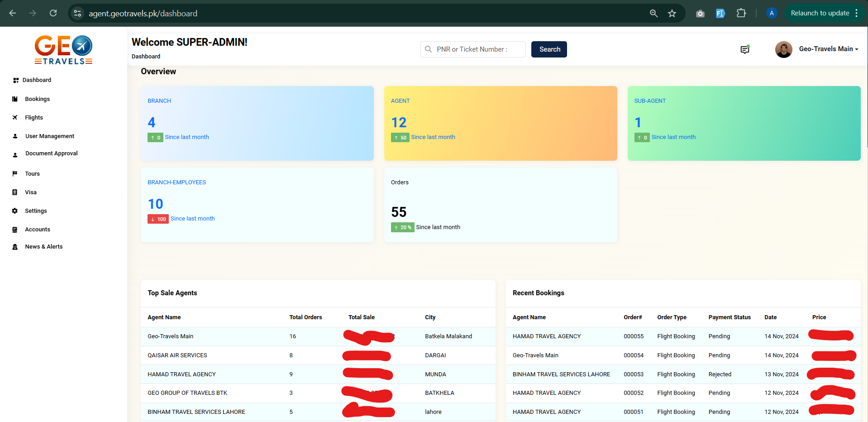This screenshot has height=422, width=868.
Task: Open Bookings menu item
Action: coord(38,99)
